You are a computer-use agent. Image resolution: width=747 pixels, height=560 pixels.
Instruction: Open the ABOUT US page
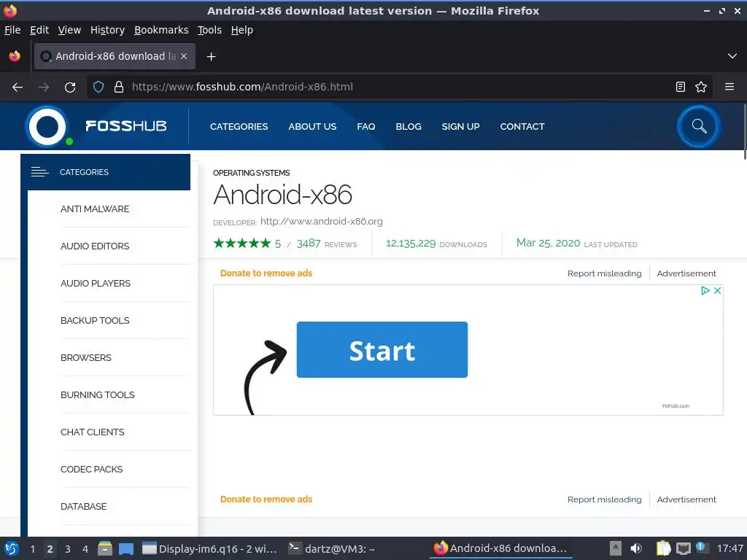pyautogui.click(x=312, y=127)
